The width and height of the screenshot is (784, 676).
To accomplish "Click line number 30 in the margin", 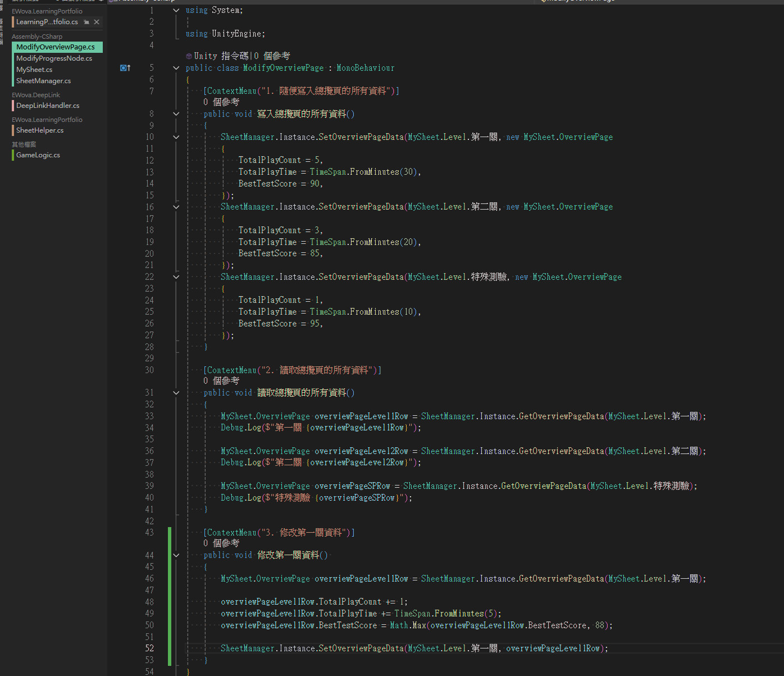I will (x=149, y=370).
